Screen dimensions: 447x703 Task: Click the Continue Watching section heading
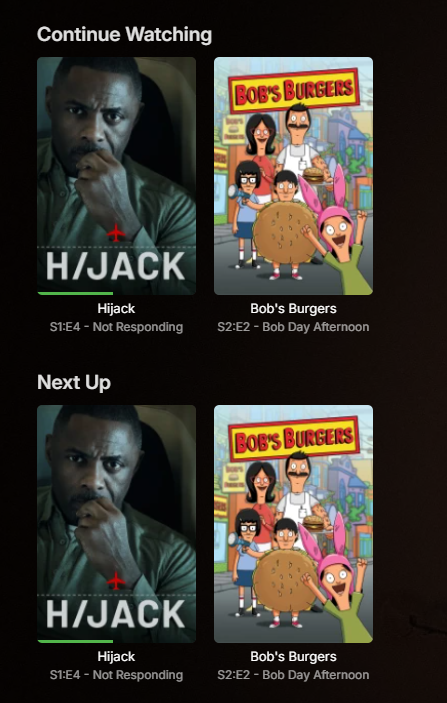point(124,35)
